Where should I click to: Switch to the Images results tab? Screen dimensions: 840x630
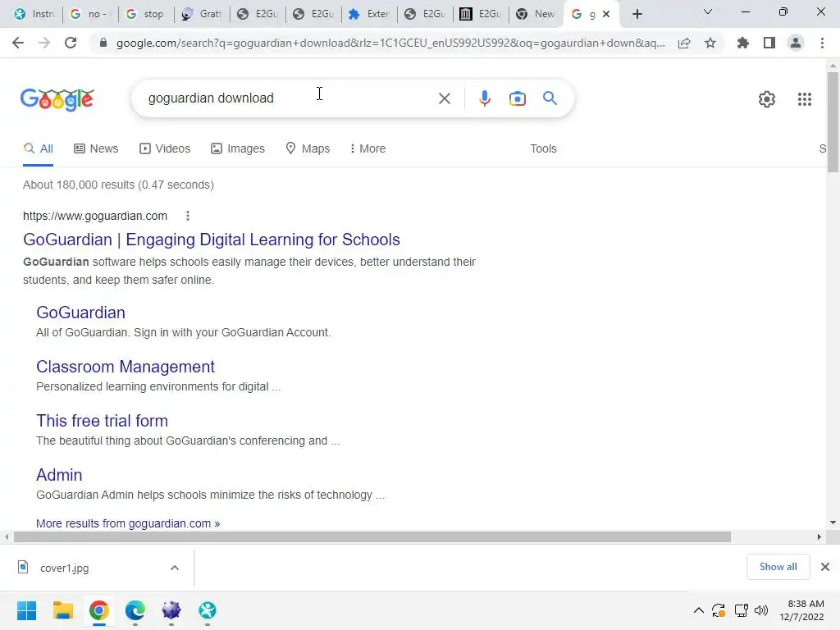[237, 148]
